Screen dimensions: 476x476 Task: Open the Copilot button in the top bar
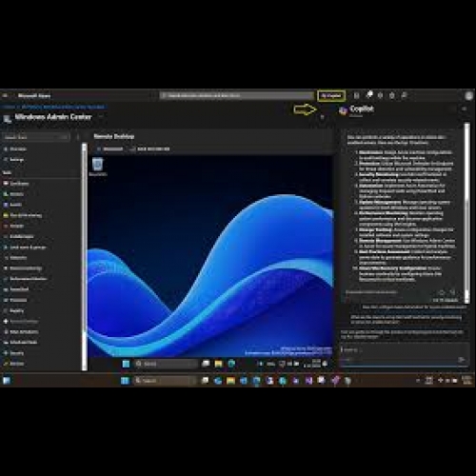331,95
